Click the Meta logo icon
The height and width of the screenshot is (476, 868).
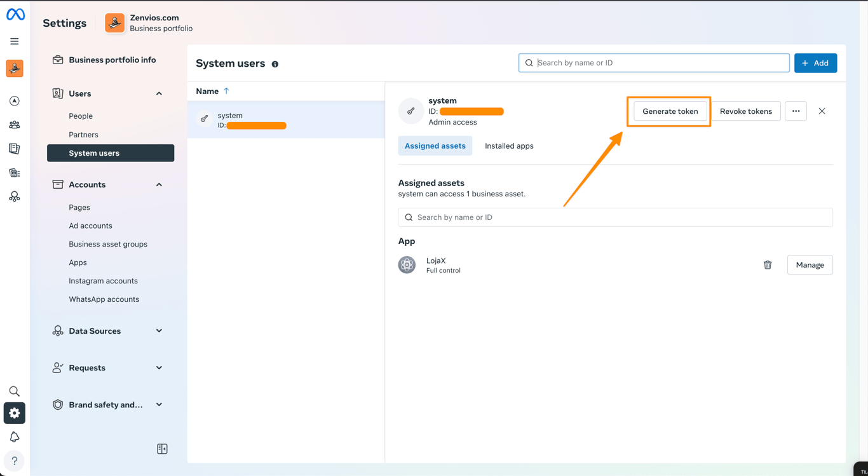[15, 14]
